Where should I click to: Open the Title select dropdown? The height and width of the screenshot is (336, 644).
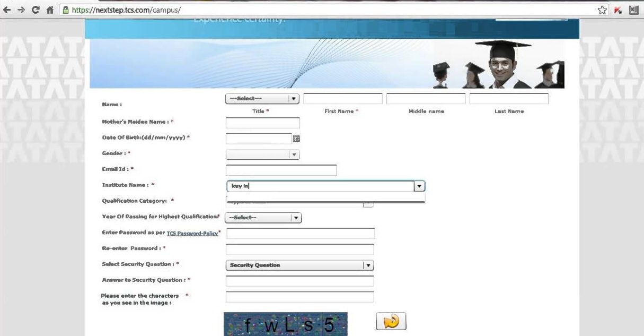262,99
